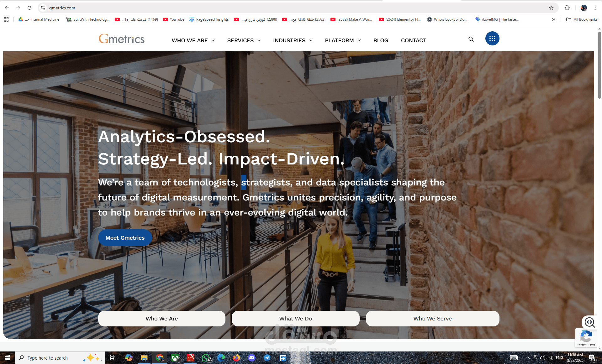The height and width of the screenshot is (364, 602).
Task: Click the extensions puzzle icon in Chrome
Action: point(567,8)
